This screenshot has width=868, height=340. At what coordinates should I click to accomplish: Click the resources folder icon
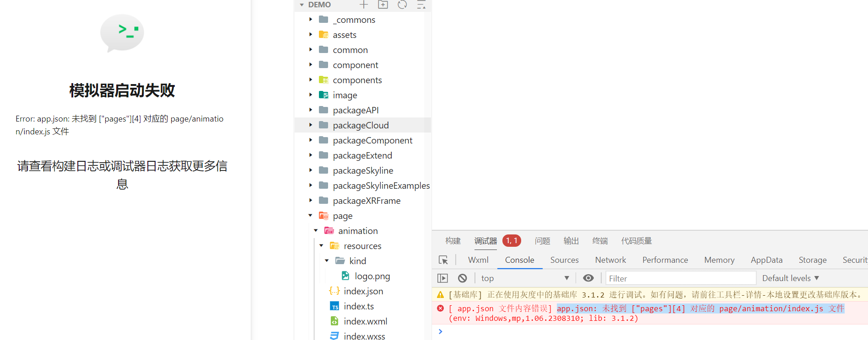point(334,245)
